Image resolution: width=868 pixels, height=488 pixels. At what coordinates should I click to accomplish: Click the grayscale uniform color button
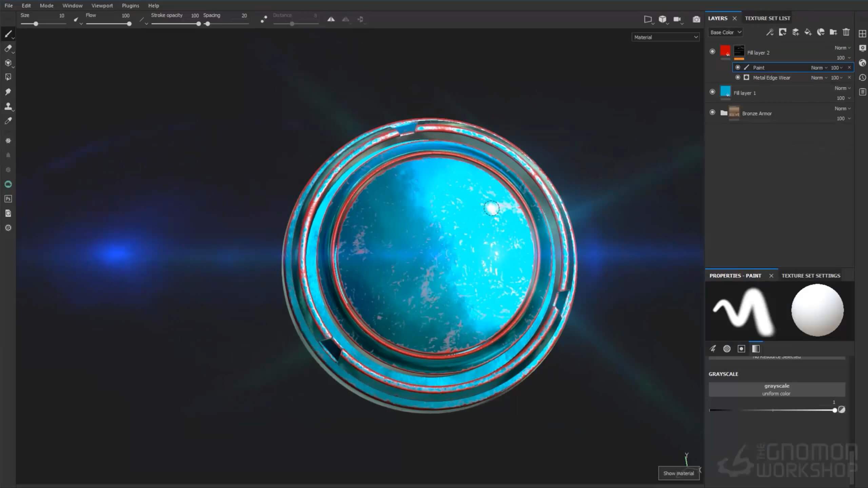[776, 389]
